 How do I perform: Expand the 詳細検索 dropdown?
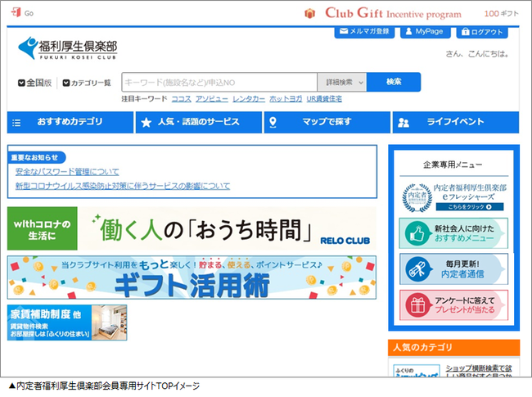point(342,82)
